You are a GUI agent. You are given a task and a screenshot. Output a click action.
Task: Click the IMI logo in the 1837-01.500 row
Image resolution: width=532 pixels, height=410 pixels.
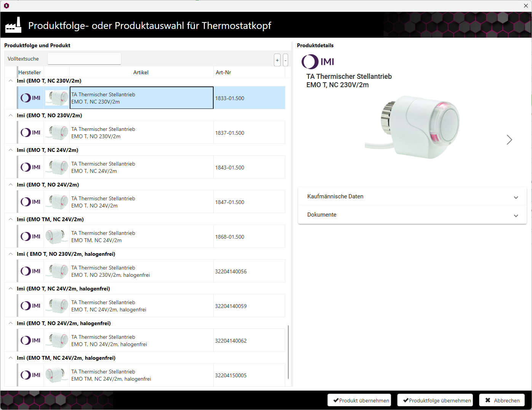click(30, 132)
